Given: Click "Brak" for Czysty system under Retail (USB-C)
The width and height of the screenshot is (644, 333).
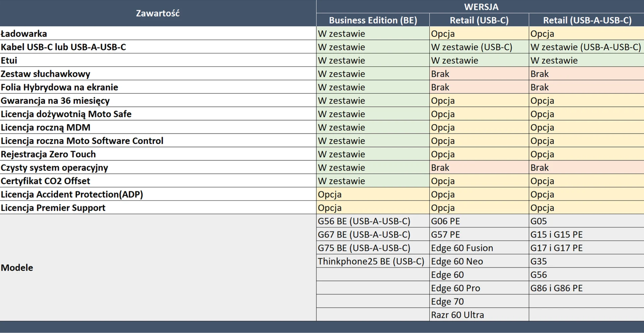Looking at the screenshot, I should tap(479, 168).
